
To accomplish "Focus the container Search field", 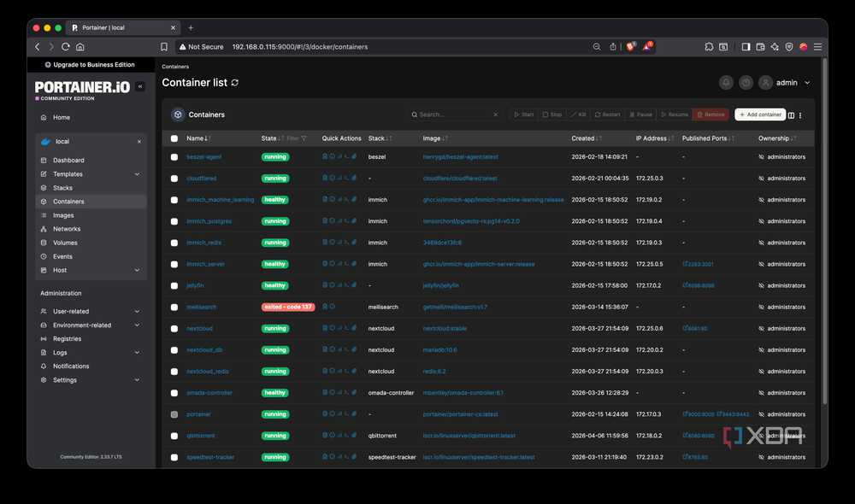I will [456, 114].
